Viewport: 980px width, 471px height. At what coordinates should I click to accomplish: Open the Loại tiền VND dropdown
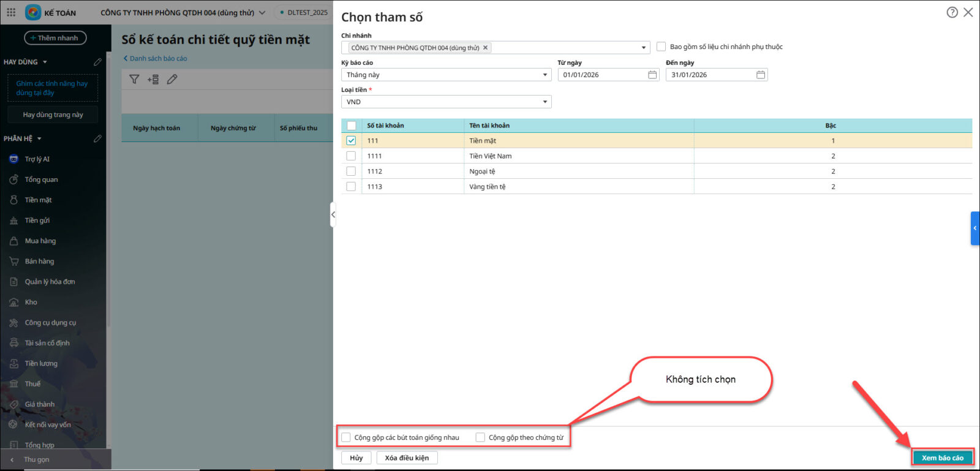coord(545,102)
